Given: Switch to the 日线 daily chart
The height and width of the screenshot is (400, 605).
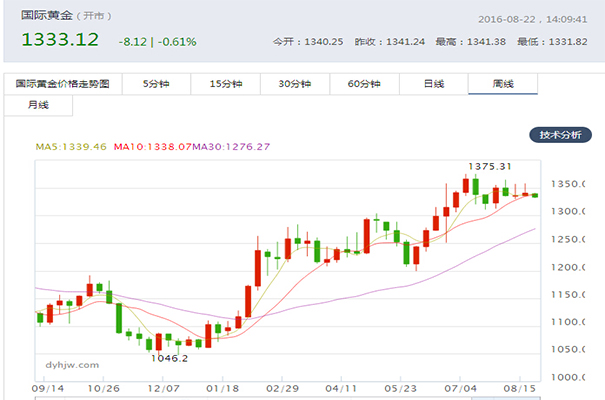Looking at the screenshot, I should pyautogui.click(x=433, y=84).
